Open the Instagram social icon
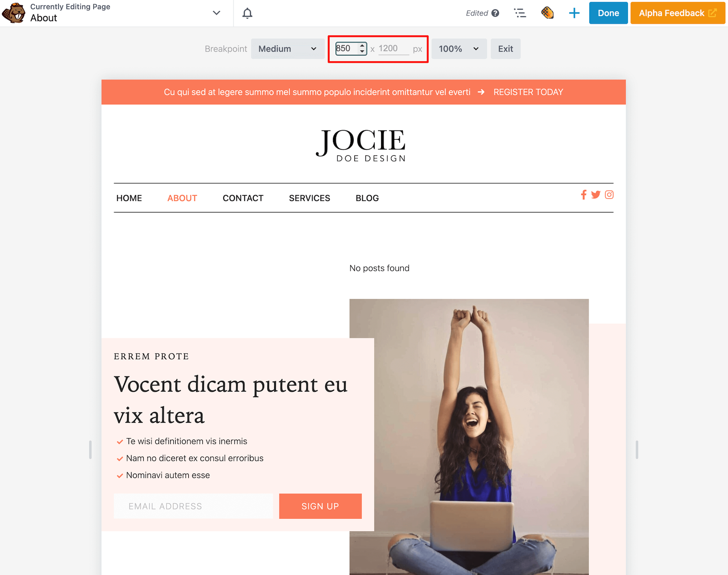Image resolution: width=728 pixels, height=575 pixels. pyautogui.click(x=609, y=195)
